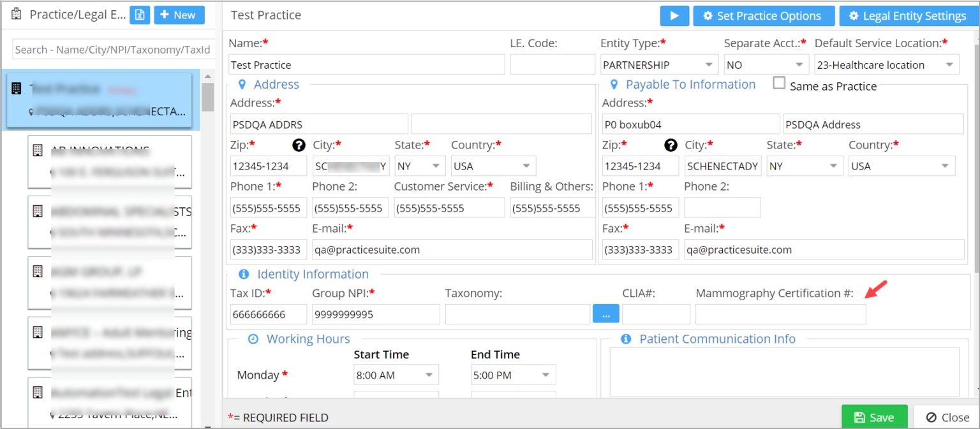Expand the Separate Acct. dropdown
The width and height of the screenshot is (980, 429).
(766, 65)
